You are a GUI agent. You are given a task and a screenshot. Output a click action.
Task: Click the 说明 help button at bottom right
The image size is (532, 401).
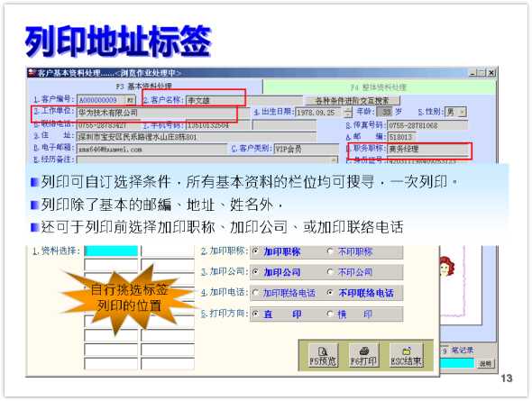pos(485,364)
